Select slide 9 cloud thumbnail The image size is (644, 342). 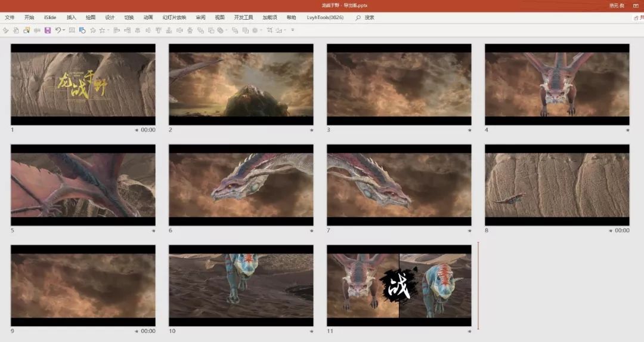point(83,286)
